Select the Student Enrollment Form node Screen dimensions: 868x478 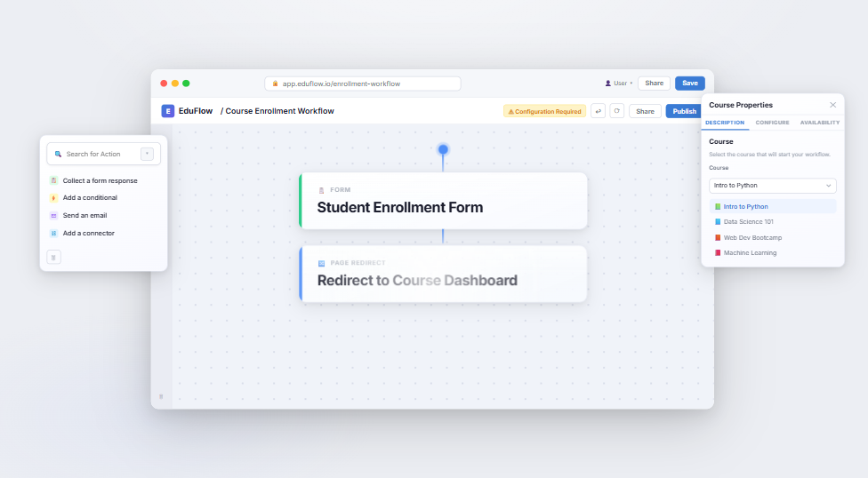(x=443, y=201)
